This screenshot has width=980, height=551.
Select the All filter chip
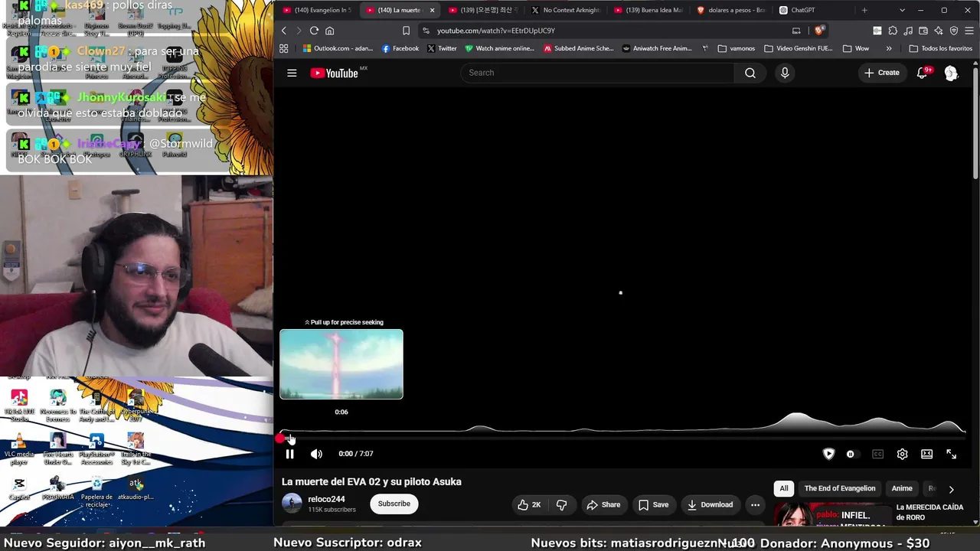tap(784, 488)
